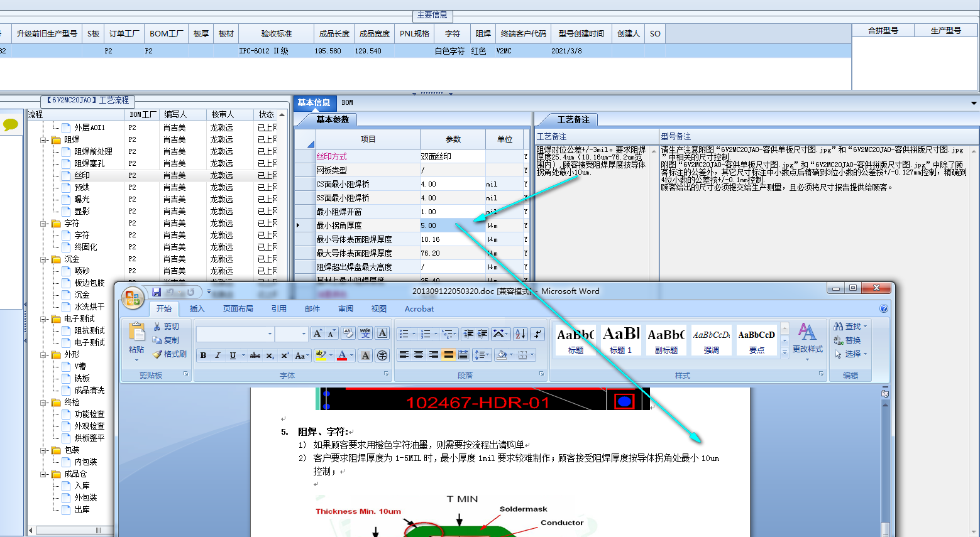Toggle show paragraph marks
This screenshot has width=980, height=537.
537,334
